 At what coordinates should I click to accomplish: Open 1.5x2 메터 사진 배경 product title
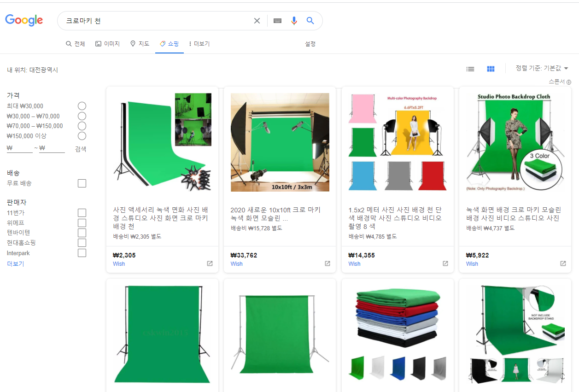pos(395,218)
